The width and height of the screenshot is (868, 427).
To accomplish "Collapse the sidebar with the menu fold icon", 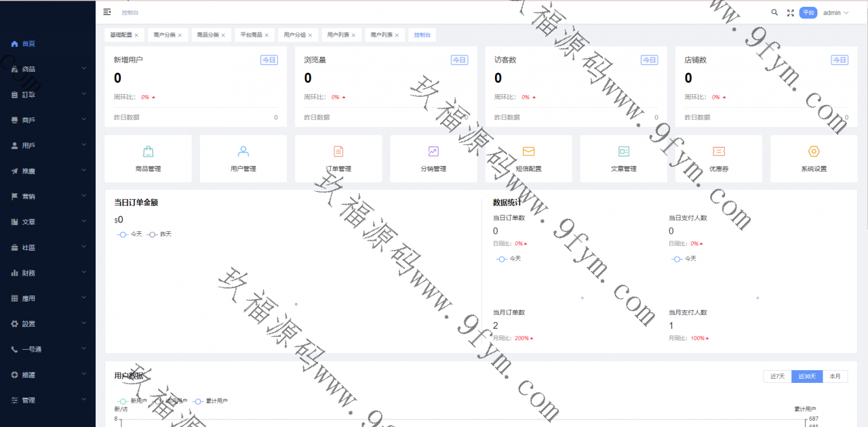I will click(x=107, y=12).
